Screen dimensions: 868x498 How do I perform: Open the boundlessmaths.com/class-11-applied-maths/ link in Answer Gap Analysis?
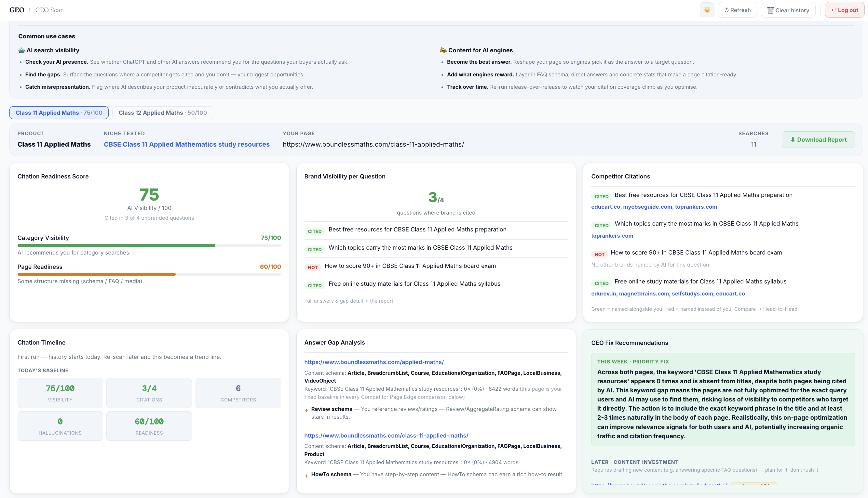[386, 435]
